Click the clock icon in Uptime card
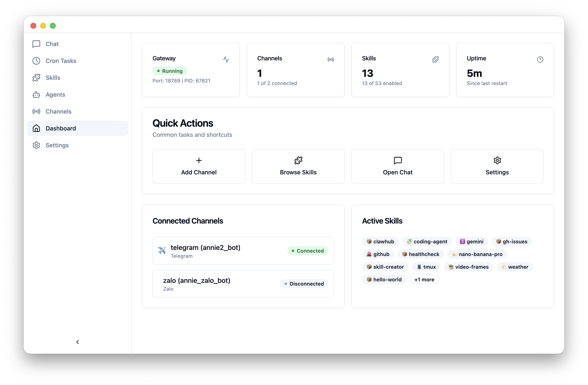The image size is (588, 385). tap(540, 60)
